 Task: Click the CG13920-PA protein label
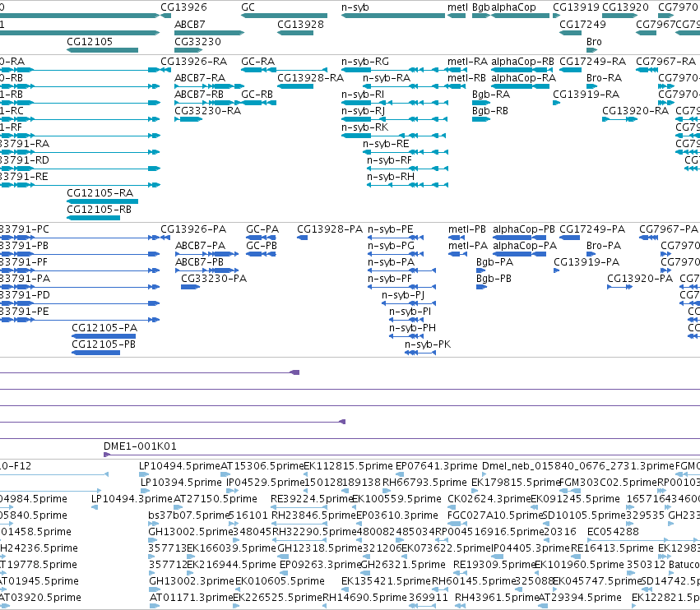(640, 279)
